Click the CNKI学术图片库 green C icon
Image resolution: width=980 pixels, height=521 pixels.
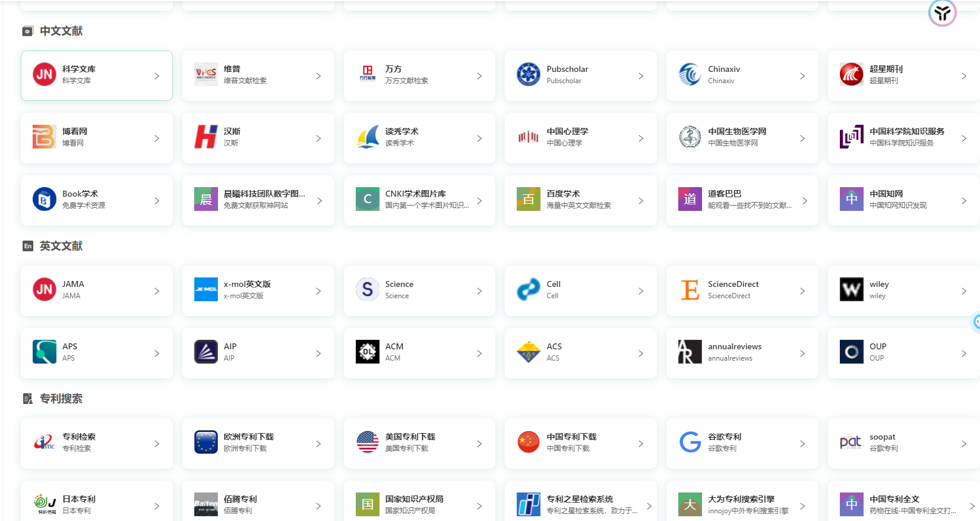368,200
